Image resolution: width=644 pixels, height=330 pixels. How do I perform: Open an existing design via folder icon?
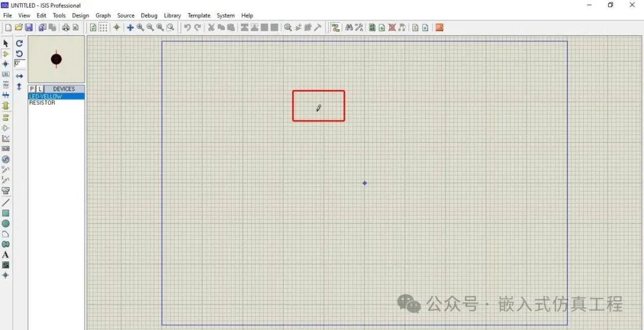point(18,27)
